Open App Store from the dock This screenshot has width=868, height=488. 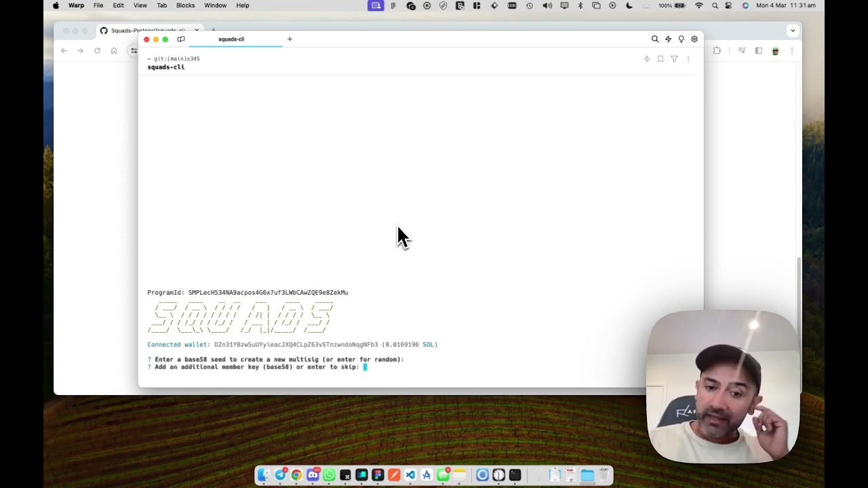point(427,475)
